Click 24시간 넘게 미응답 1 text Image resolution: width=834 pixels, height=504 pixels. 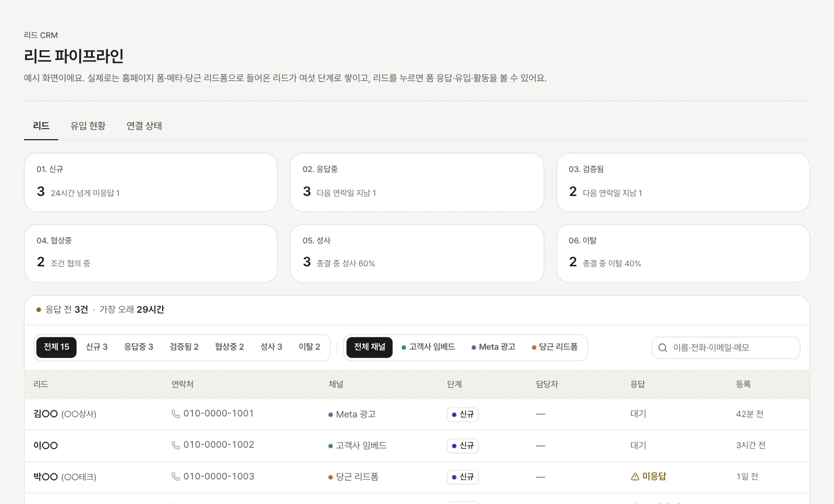[85, 193]
